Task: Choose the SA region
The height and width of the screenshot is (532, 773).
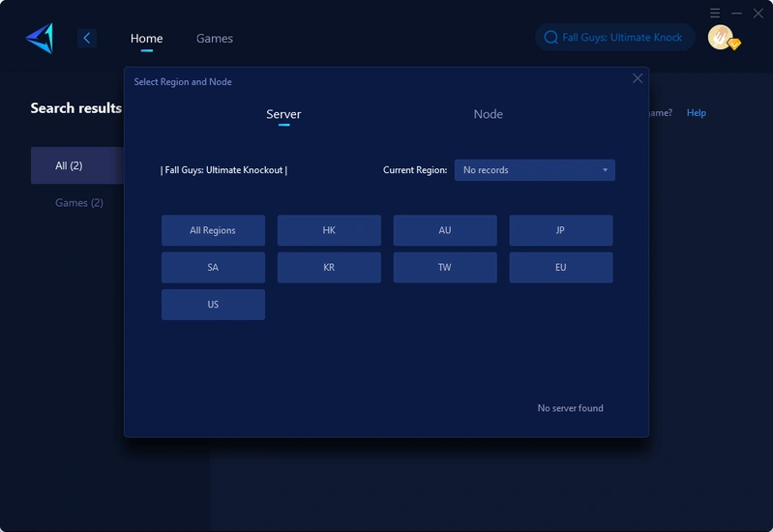Action: click(213, 267)
